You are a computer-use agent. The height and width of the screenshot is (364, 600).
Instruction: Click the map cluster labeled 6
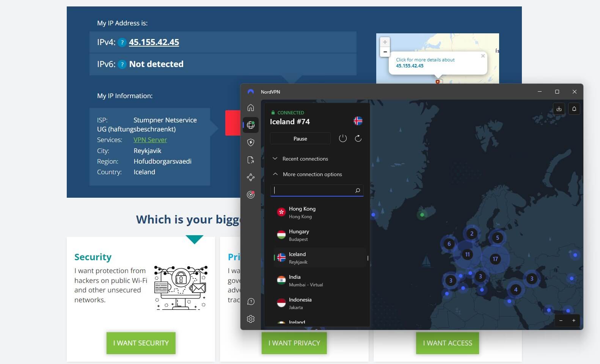449,244
